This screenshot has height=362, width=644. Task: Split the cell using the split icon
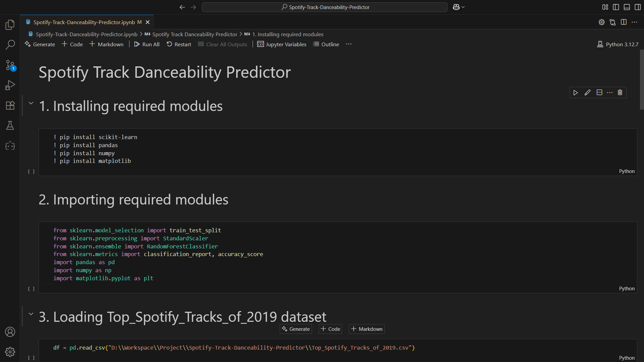point(599,93)
